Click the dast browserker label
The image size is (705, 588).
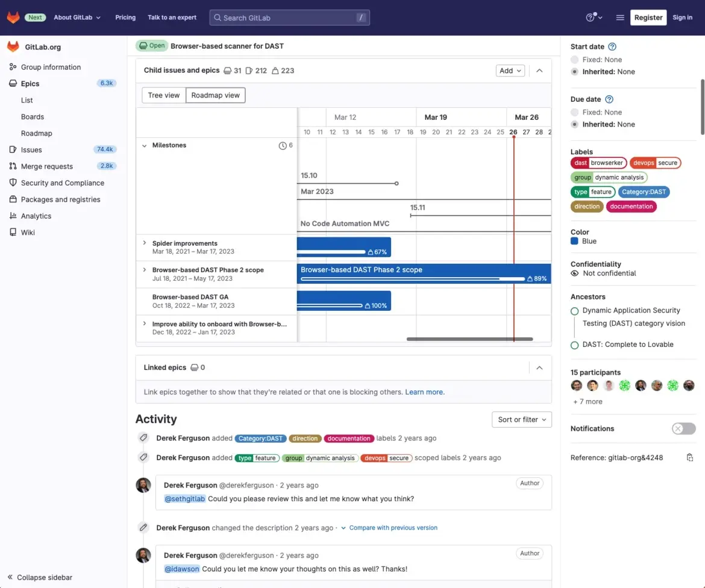point(598,163)
